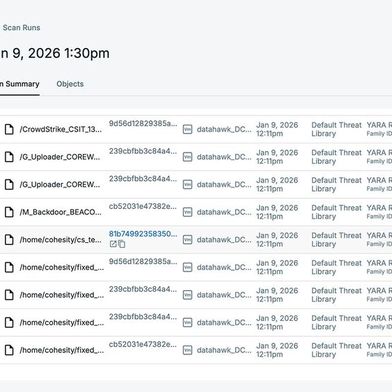The height and width of the screenshot is (392, 392).
Task: Click the file icon for /home/cohesity/cs_te
Action: pyautogui.click(x=9, y=239)
